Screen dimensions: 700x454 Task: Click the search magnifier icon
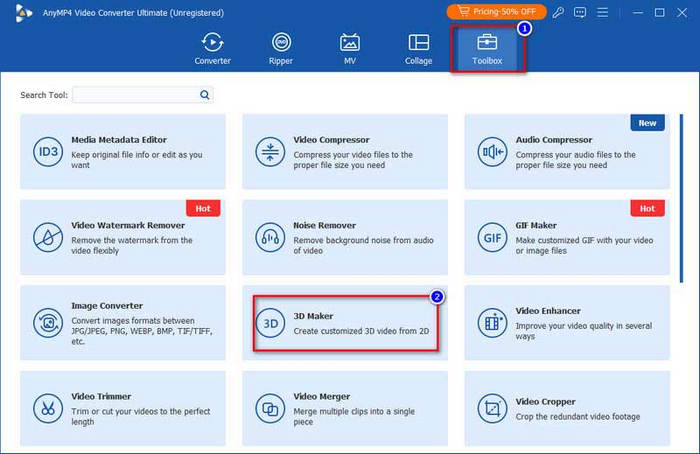pyautogui.click(x=204, y=95)
